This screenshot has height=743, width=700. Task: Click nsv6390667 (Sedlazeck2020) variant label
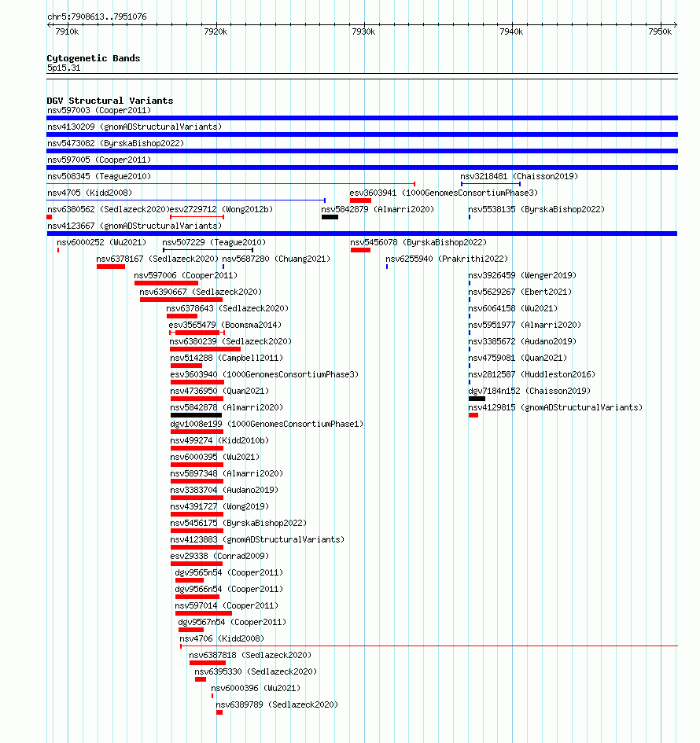[201, 292]
